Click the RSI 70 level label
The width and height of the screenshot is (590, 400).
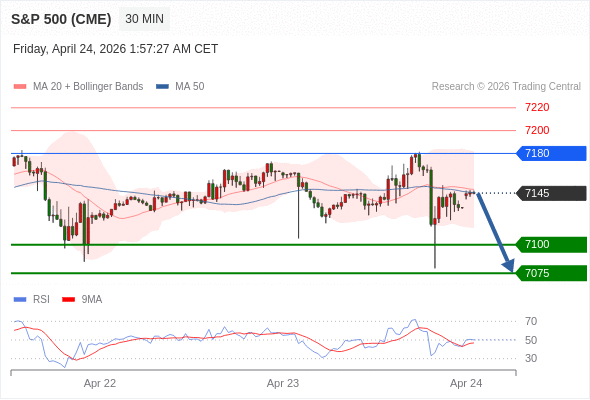pyautogui.click(x=531, y=321)
